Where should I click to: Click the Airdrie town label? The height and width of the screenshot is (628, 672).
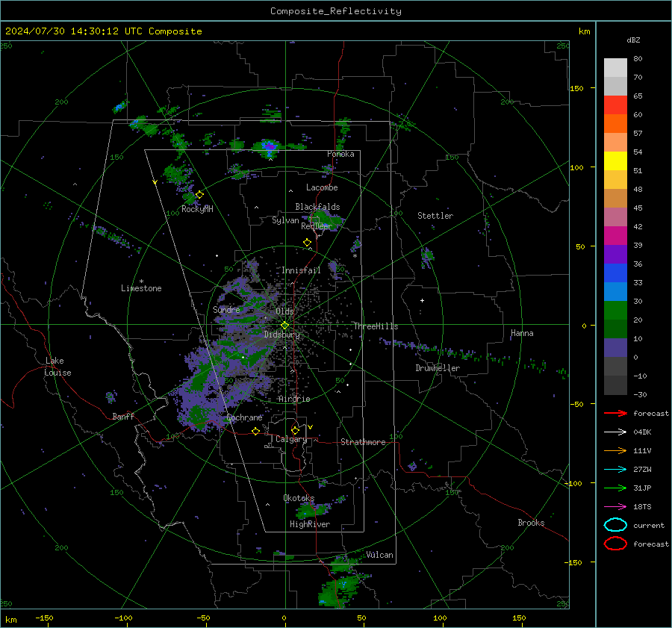point(294,399)
